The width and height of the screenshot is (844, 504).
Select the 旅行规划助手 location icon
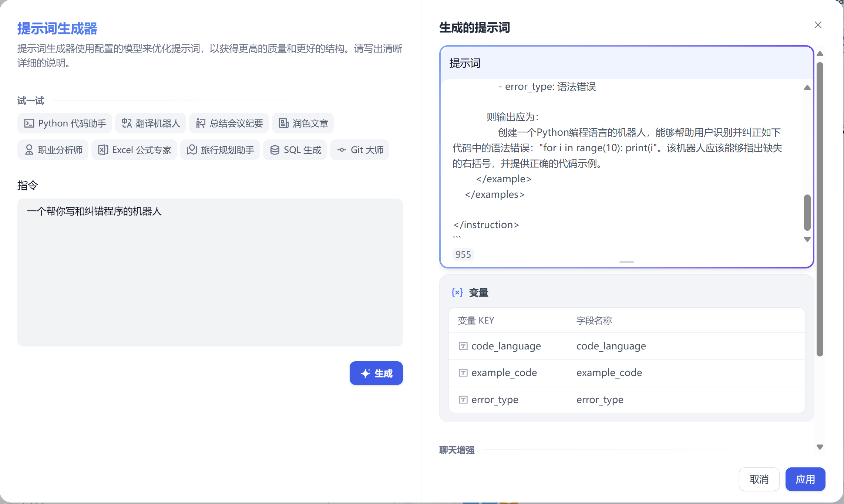coord(192,150)
